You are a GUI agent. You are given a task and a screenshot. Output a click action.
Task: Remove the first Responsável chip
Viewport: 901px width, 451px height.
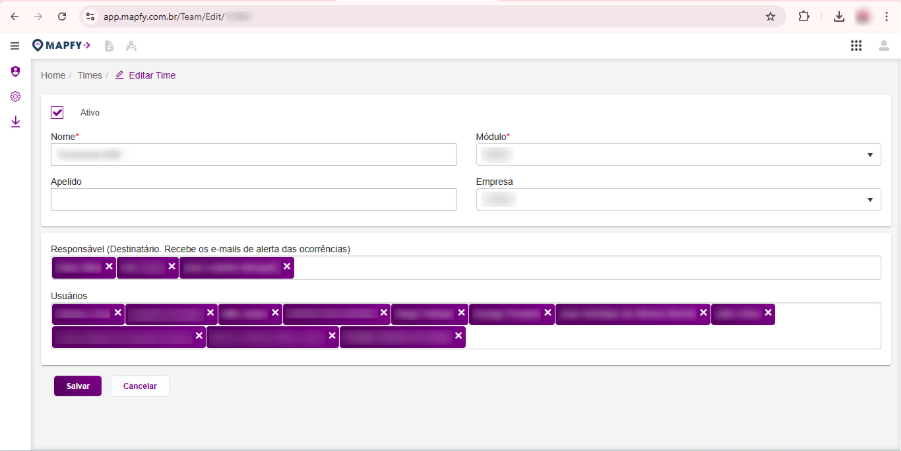pos(109,267)
